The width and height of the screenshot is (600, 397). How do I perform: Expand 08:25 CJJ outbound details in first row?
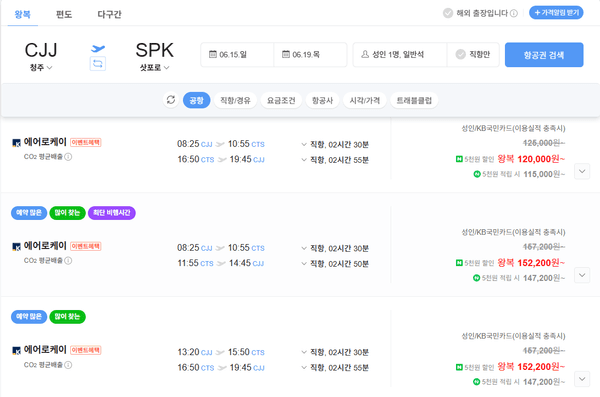[x=304, y=144]
